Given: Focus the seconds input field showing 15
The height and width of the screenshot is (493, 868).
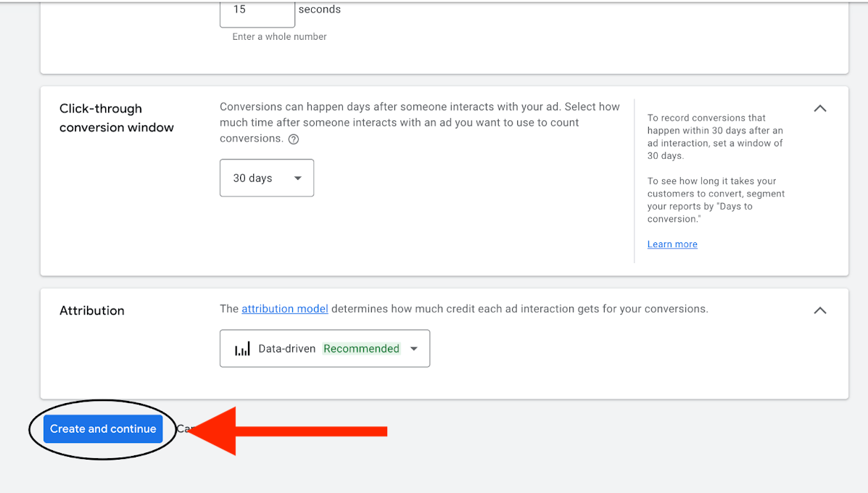Looking at the screenshot, I should (257, 11).
